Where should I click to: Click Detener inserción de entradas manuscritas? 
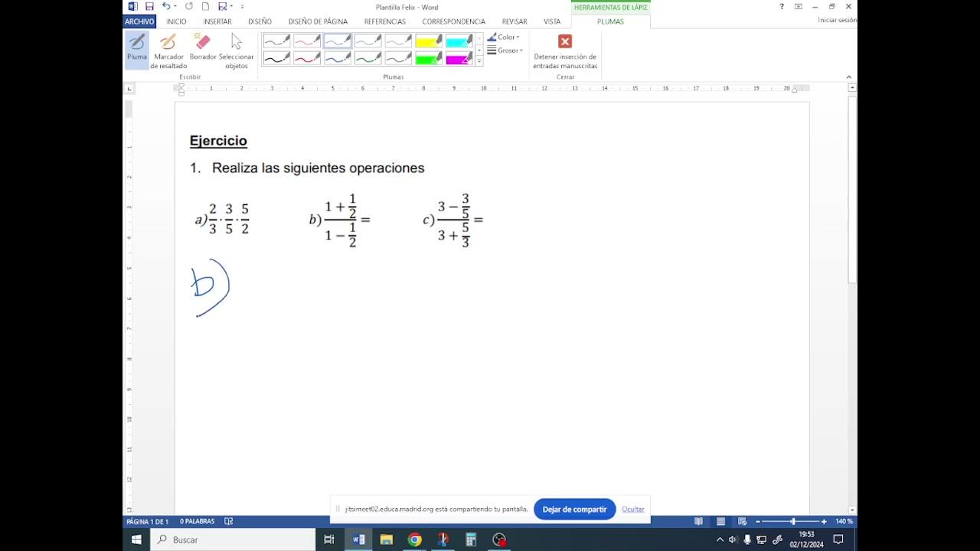[x=565, y=51]
